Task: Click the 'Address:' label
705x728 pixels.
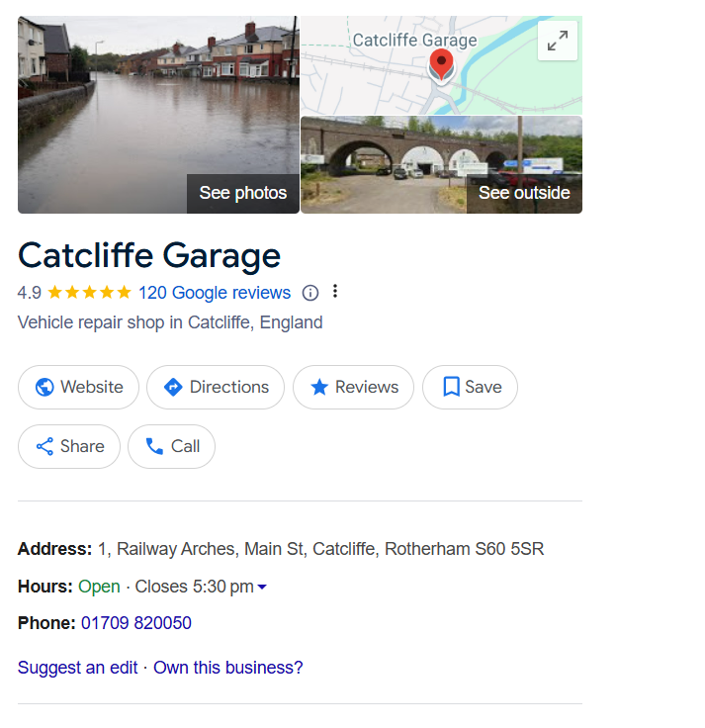Action: (54, 549)
